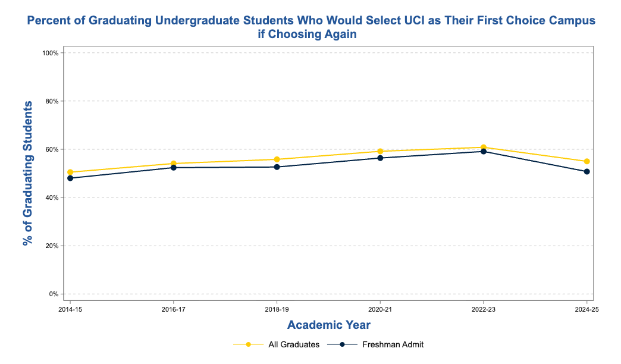Click the navy Freshman Admit legend swatch

(342, 344)
